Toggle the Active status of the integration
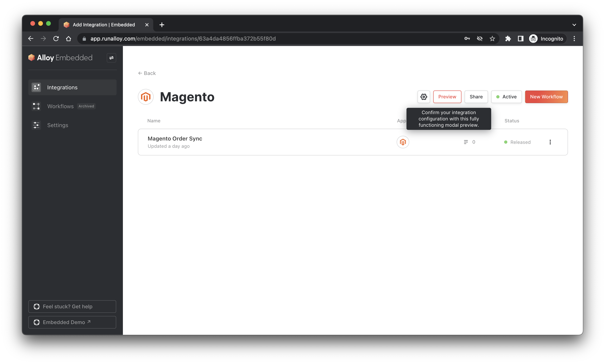 (x=506, y=97)
